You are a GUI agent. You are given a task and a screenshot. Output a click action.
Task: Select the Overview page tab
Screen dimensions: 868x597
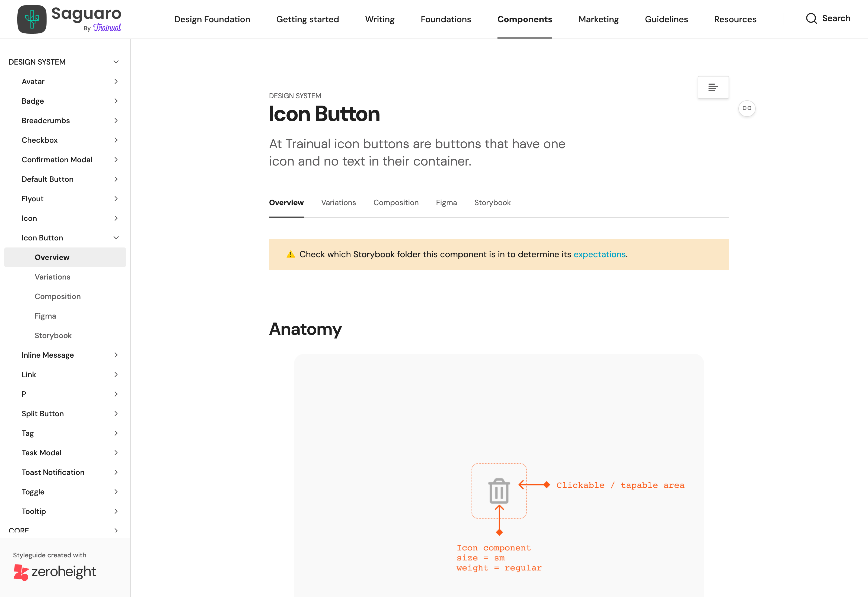[286, 203]
